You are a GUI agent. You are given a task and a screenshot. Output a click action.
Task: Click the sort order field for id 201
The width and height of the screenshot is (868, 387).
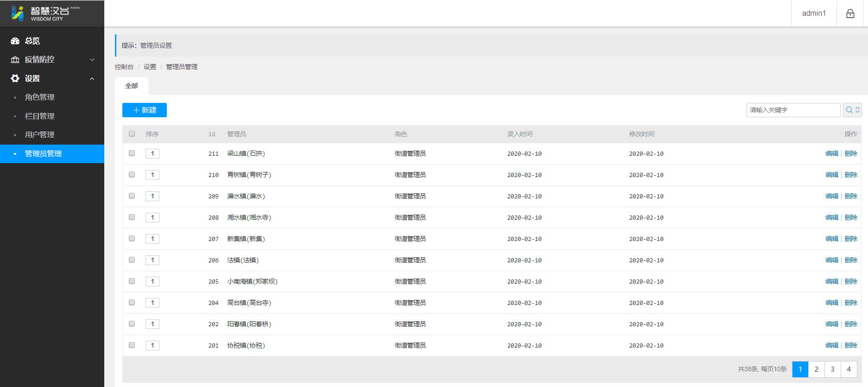pos(152,346)
